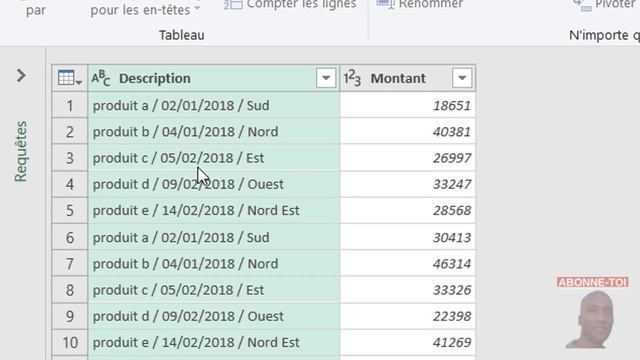Click cell 'produit a / 02/01/2018 / Sud' in row 1
Image resolution: width=640 pixels, height=360 pixels.
point(213,106)
